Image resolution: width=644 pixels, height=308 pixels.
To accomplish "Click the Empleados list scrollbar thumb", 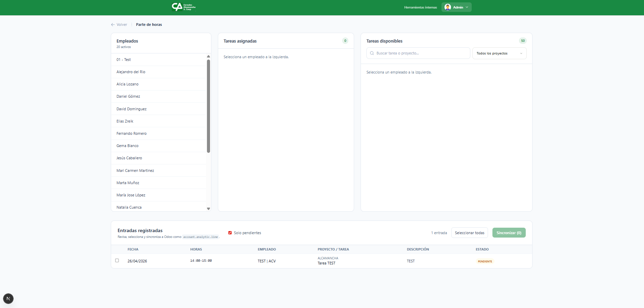I will point(208,106).
